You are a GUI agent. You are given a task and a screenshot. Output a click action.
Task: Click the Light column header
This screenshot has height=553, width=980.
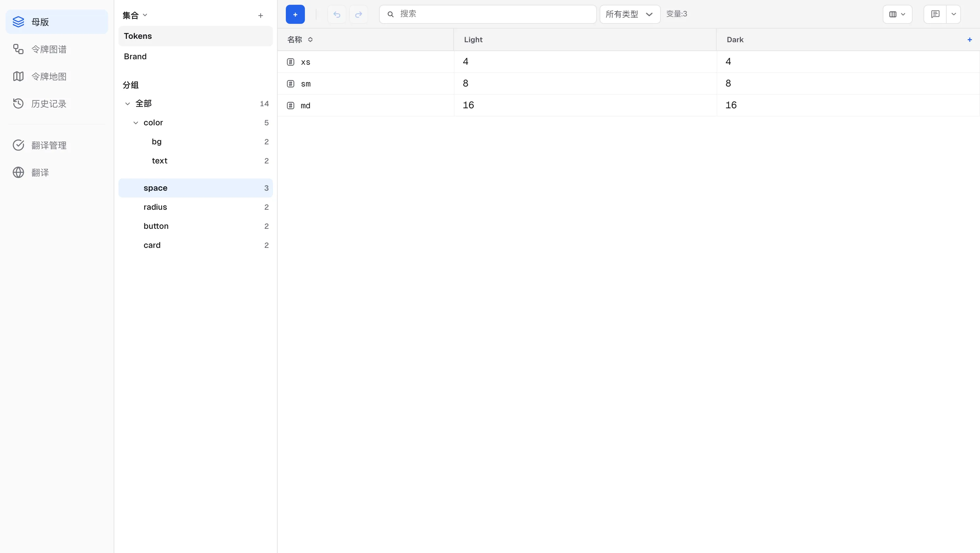click(585, 39)
